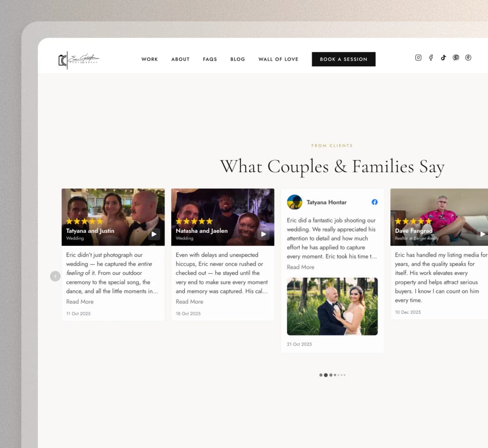Go to previous testimonial with left arrow

[56, 276]
